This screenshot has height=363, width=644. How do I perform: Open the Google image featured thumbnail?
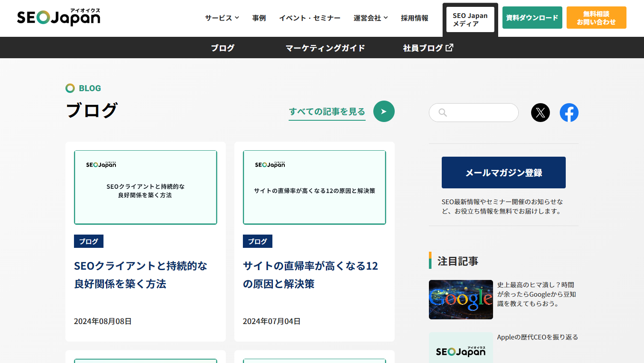click(461, 300)
